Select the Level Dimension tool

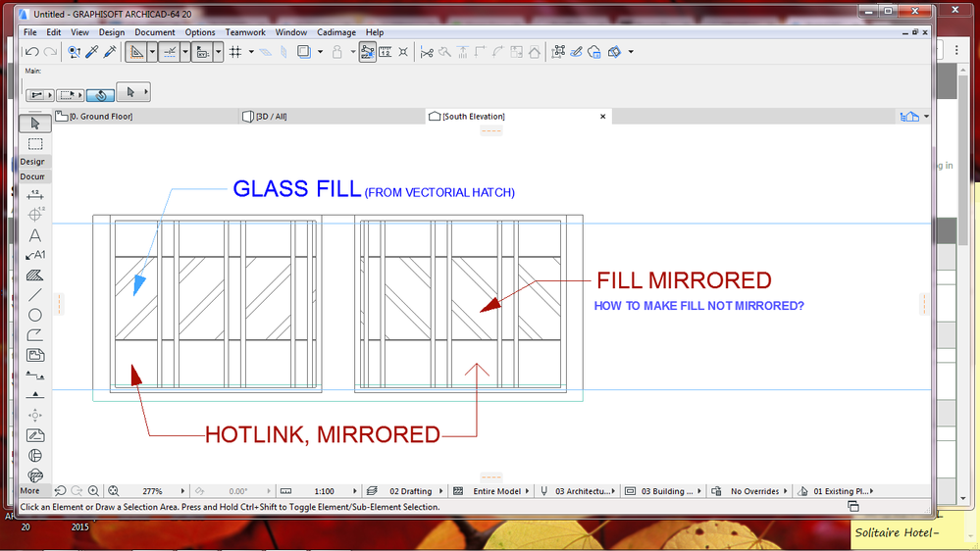[x=35, y=215]
